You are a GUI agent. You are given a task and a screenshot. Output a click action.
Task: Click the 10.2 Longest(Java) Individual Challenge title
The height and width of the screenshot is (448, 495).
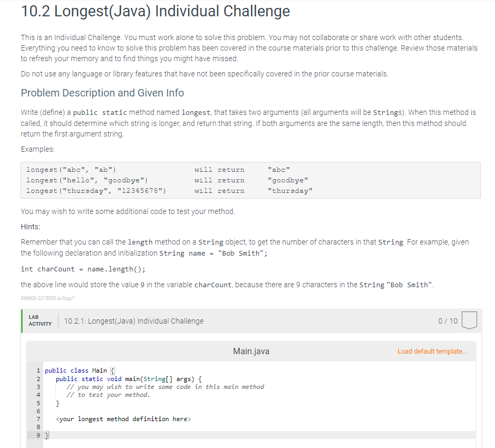(154, 12)
